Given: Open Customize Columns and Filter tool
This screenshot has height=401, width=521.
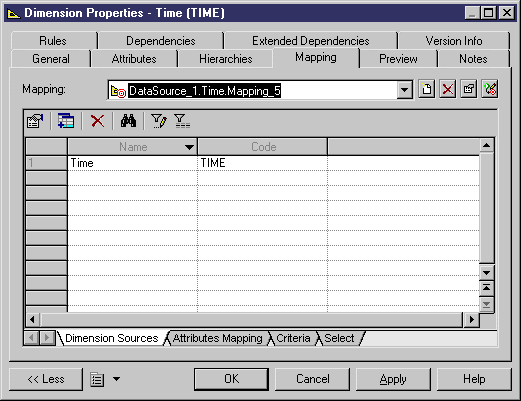Looking at the screenshot, I should click(x=159, y=121).
